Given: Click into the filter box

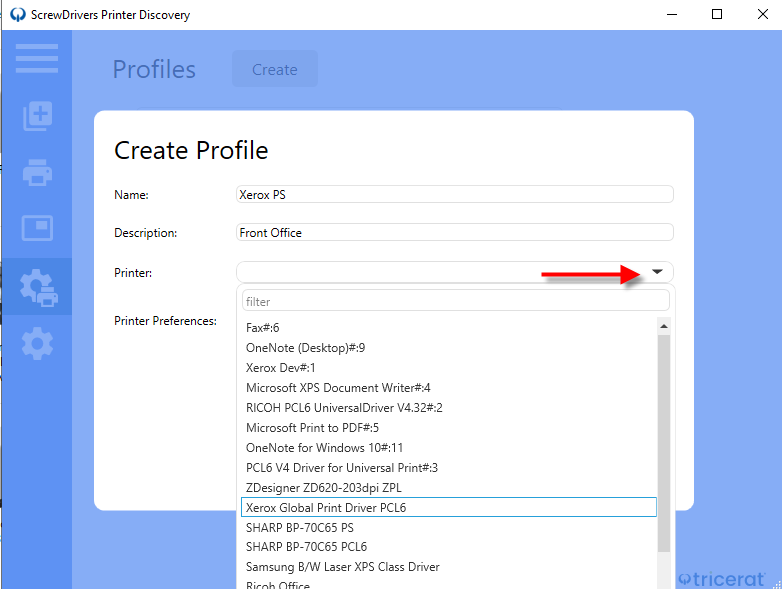Looking at the screenshot, I should click(x=455, y=301).
